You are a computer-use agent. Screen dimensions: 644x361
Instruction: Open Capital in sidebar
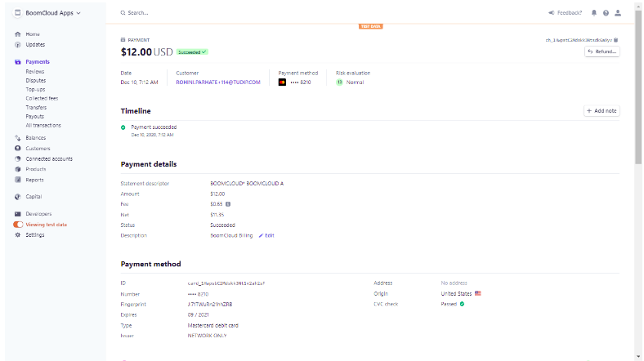34,197
